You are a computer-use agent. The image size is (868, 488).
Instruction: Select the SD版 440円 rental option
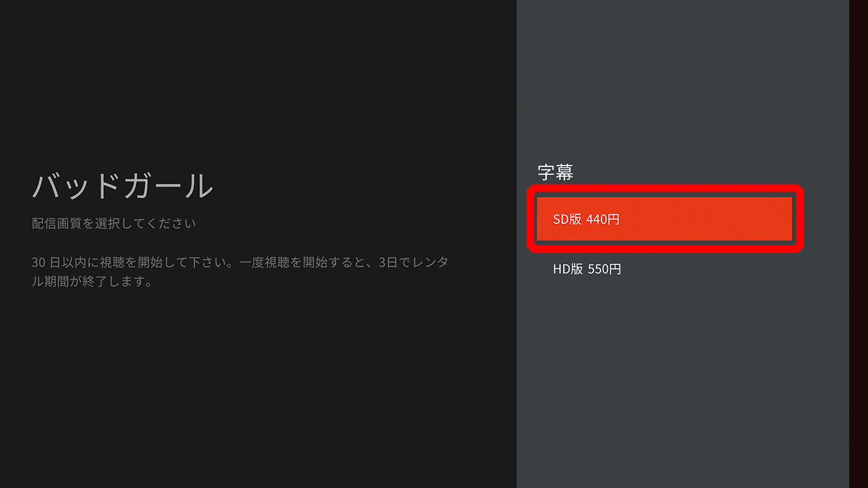coord(664,219)
